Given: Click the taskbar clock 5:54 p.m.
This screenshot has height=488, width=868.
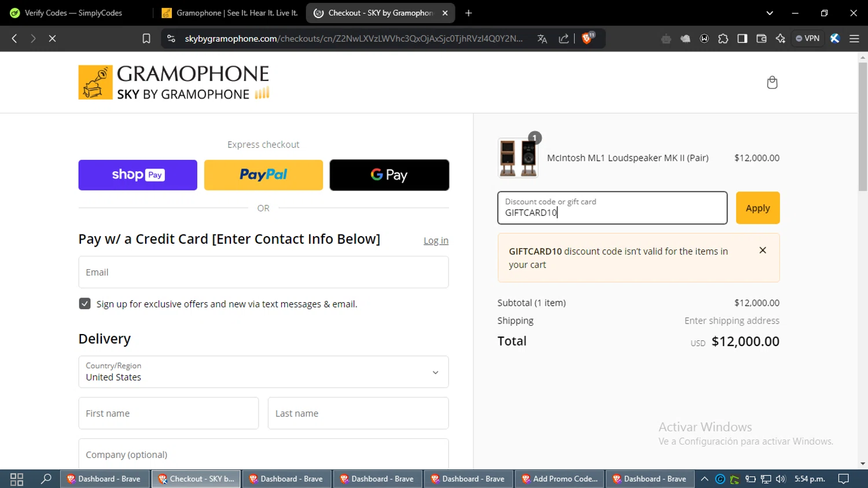Looking at the screenshot, I should (x=810, y=479).
